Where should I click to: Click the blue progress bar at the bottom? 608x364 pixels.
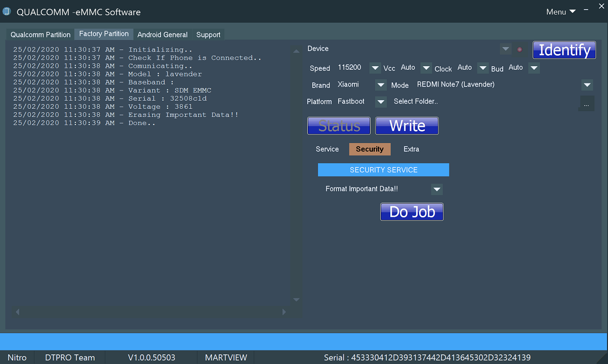coord(304,341)
